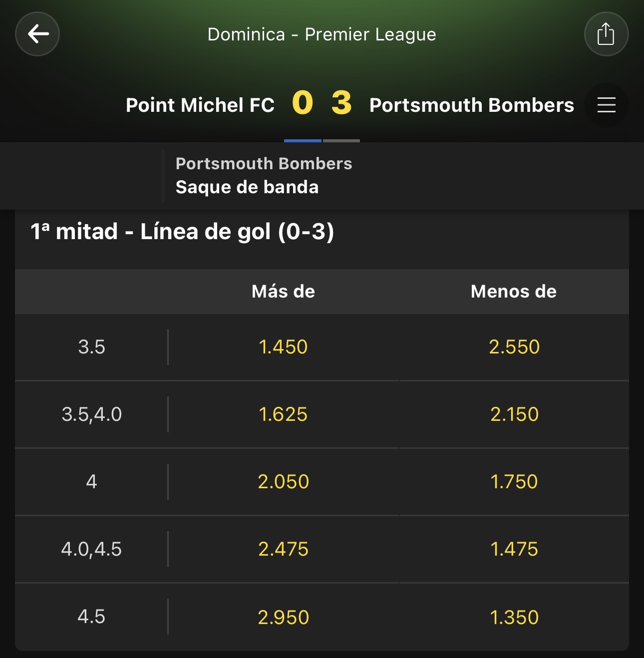Select the blue first indicator tab
Image resolution: width=644 pixels, height=658 pixels.
pos(303,141)
